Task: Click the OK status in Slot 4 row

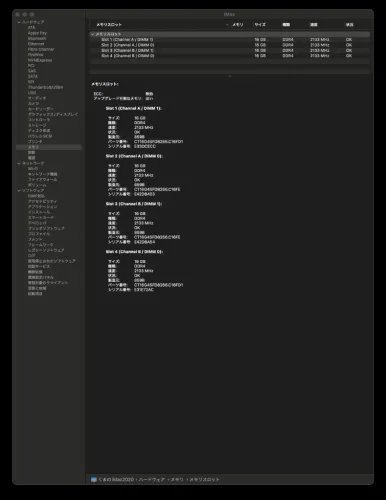Action: click(349, 56)
